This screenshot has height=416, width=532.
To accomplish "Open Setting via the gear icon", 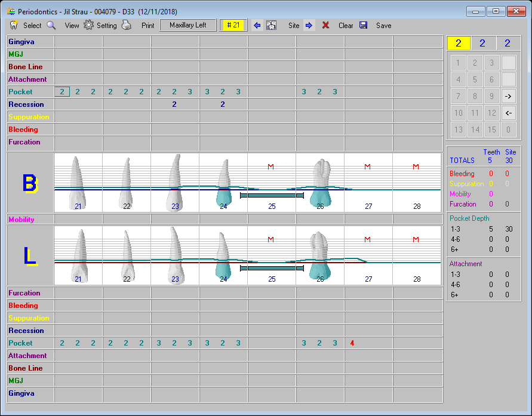I will [88, 26].
